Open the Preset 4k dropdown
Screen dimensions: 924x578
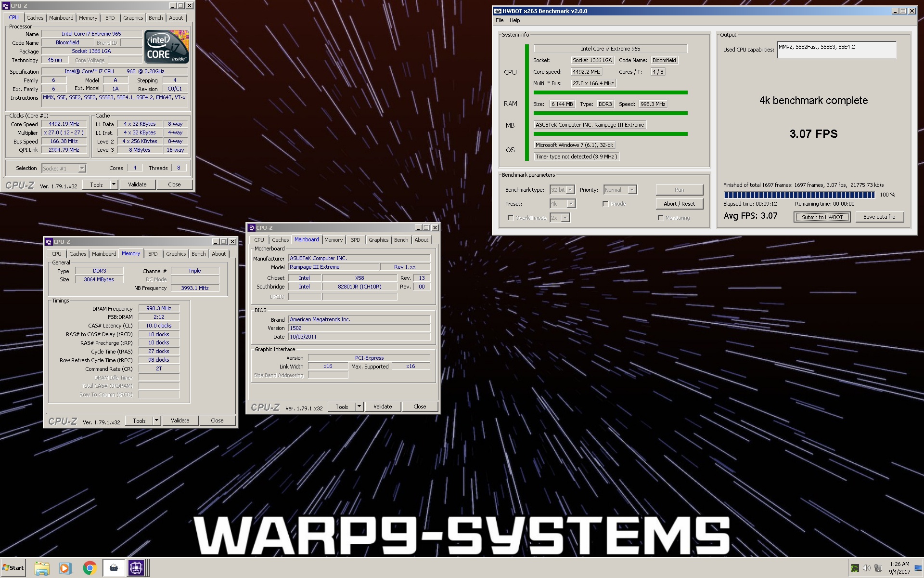570,204
